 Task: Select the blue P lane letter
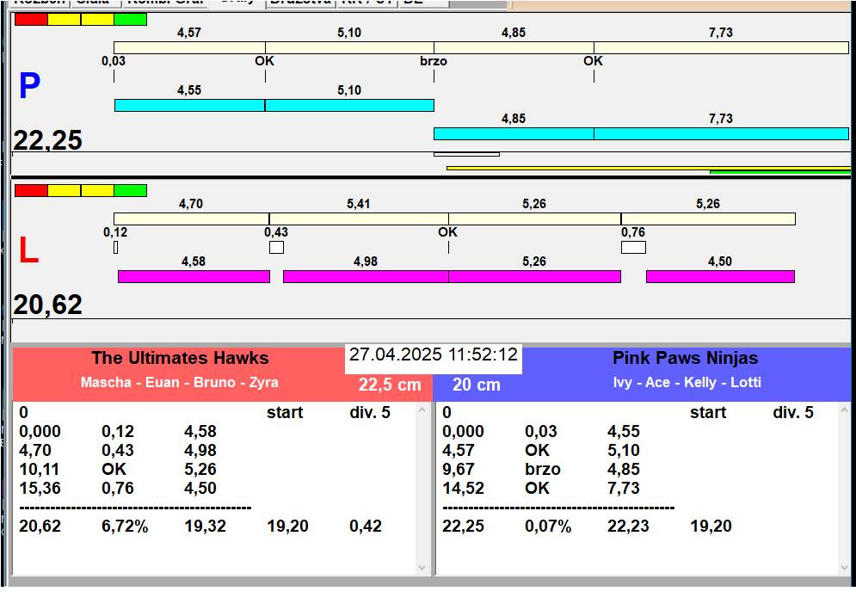[29, 86]
